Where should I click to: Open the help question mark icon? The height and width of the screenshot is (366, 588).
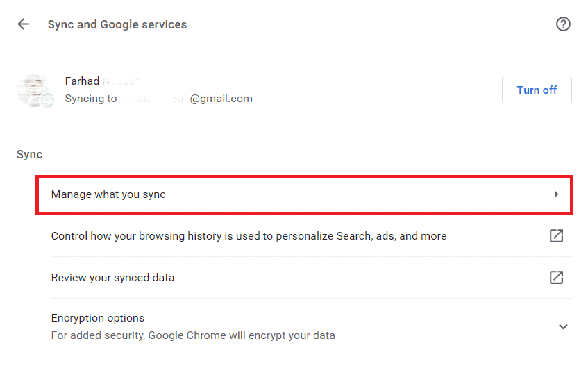click(x=563, y=24)
